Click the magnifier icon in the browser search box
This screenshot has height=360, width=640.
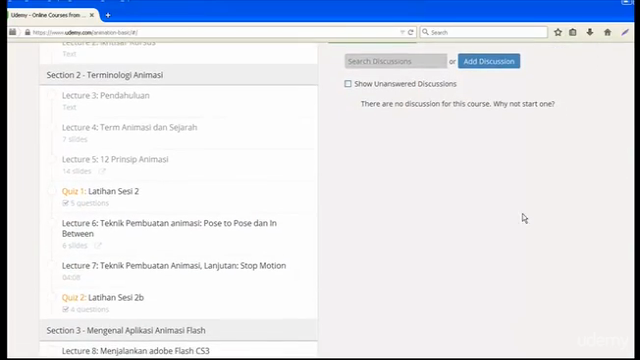[425, 32]
